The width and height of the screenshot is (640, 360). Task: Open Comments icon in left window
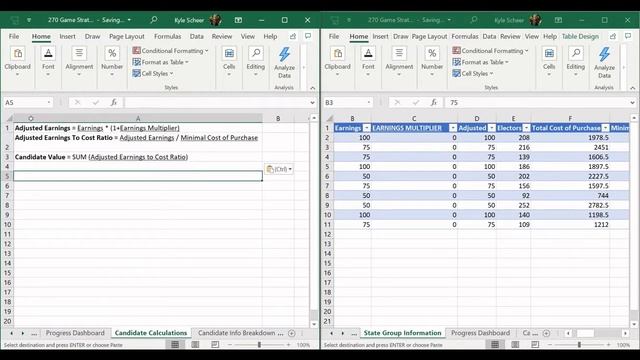(x=308, y=36)
